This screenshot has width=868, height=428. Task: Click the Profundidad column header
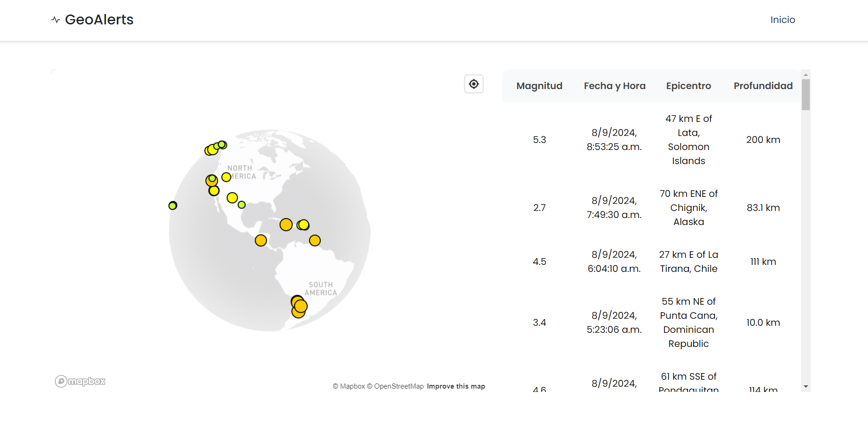point(763,86)
